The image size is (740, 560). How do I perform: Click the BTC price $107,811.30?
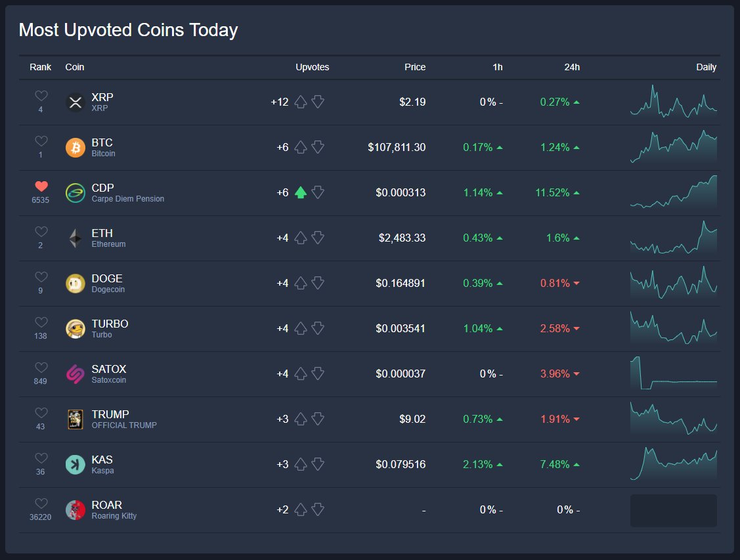pos(397,147)
